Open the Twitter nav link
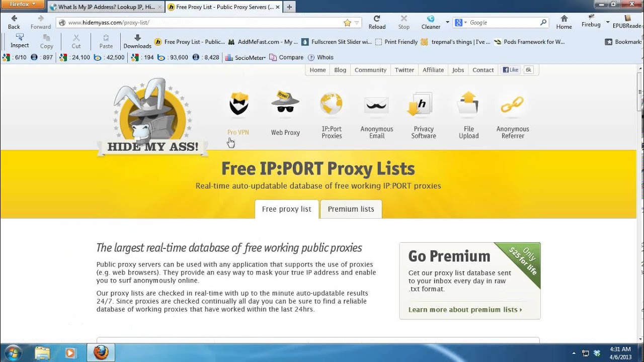 coord(404,70)
